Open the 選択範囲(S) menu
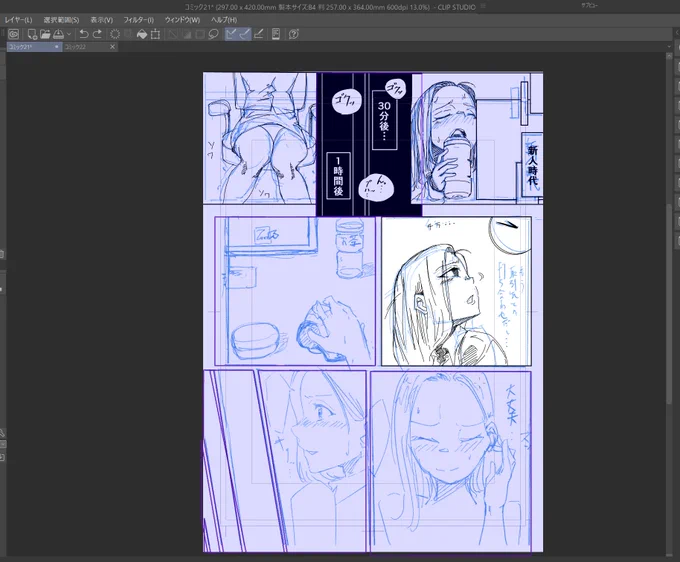680x562 pixels. 61,20
